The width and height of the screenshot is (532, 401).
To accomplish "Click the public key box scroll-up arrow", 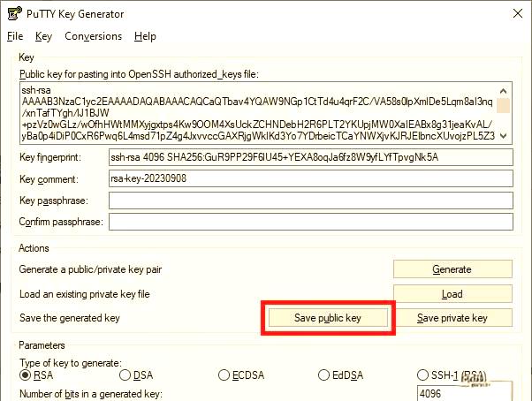I will pyautogui.click(x=504, y=91).
